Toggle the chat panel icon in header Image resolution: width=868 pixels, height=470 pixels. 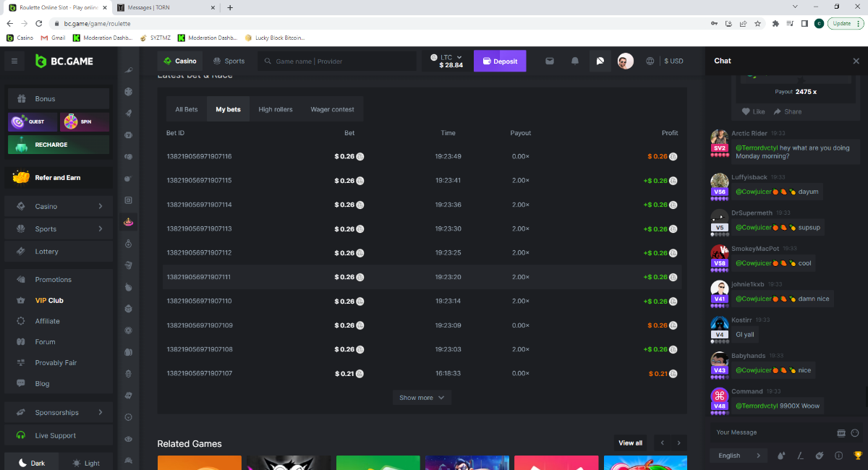(x=600, y=61)
